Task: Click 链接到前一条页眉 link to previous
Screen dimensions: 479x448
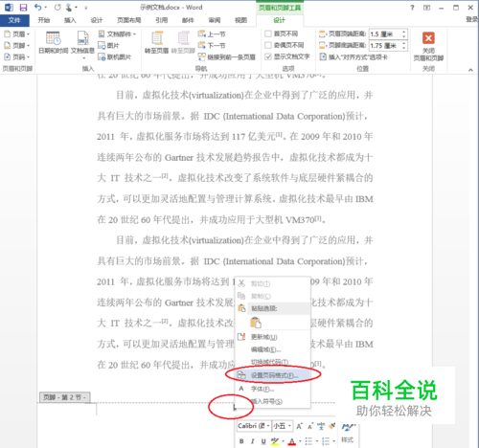Action: pyautogui.click(x=226, y=57)
